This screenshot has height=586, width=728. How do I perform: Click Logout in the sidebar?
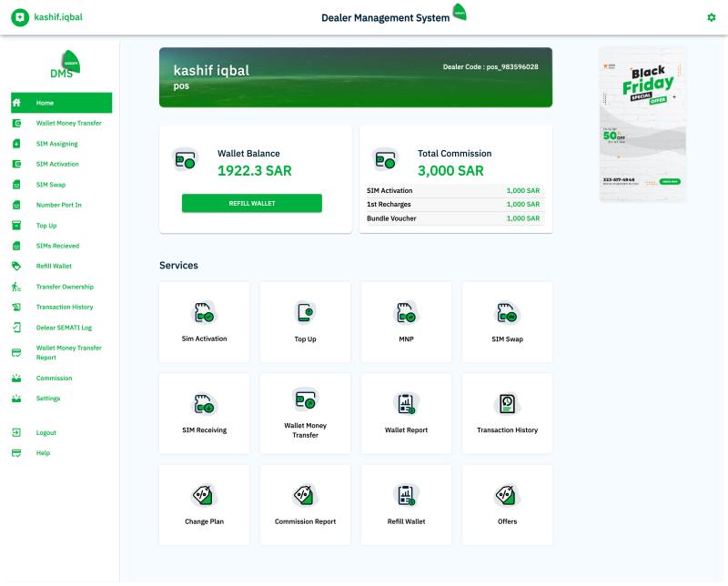45,432
